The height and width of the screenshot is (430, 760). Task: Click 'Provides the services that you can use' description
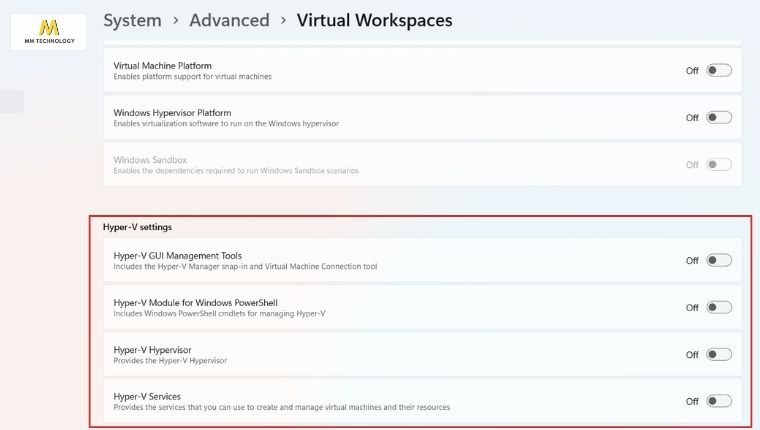282,407
